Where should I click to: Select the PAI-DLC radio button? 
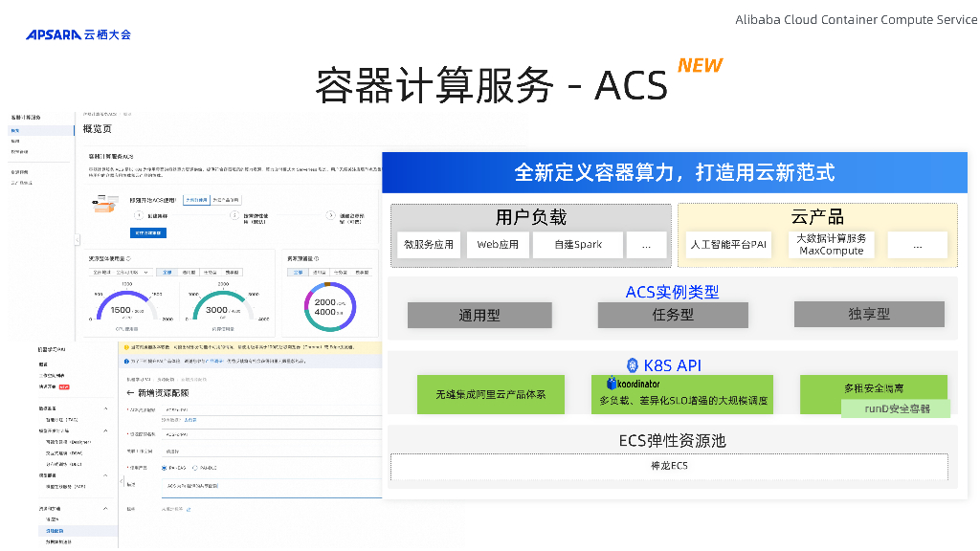coord(196,468)
